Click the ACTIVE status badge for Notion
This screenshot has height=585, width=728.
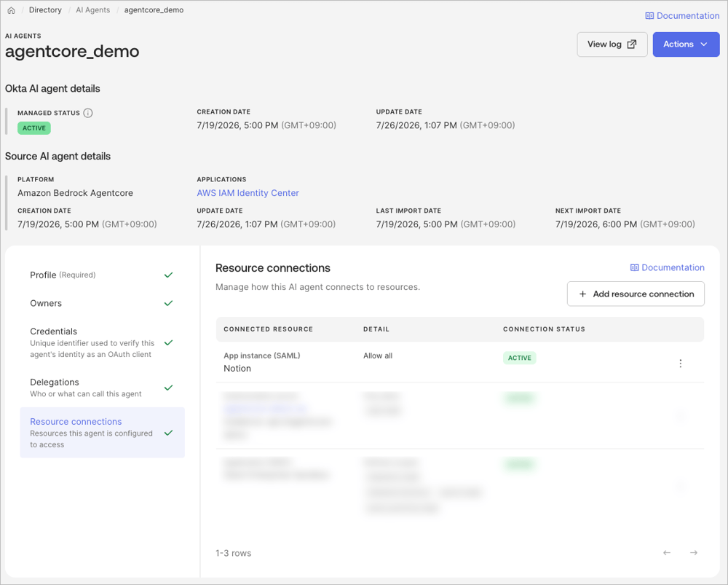520,358
